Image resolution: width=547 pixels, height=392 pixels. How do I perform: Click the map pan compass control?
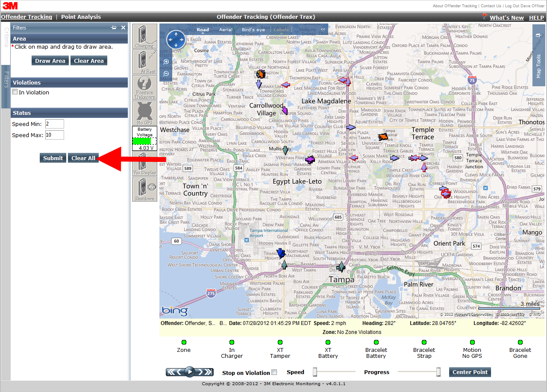(176, 40)
